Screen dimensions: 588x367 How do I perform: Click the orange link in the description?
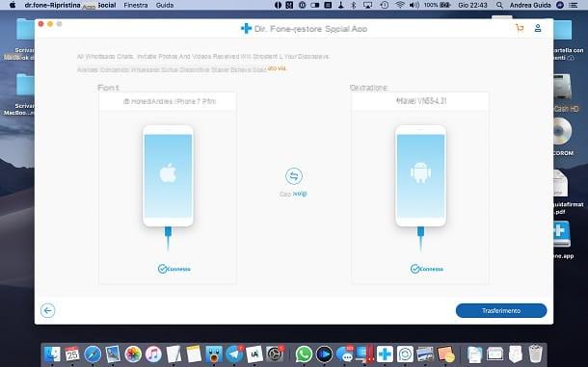point(277,68)
